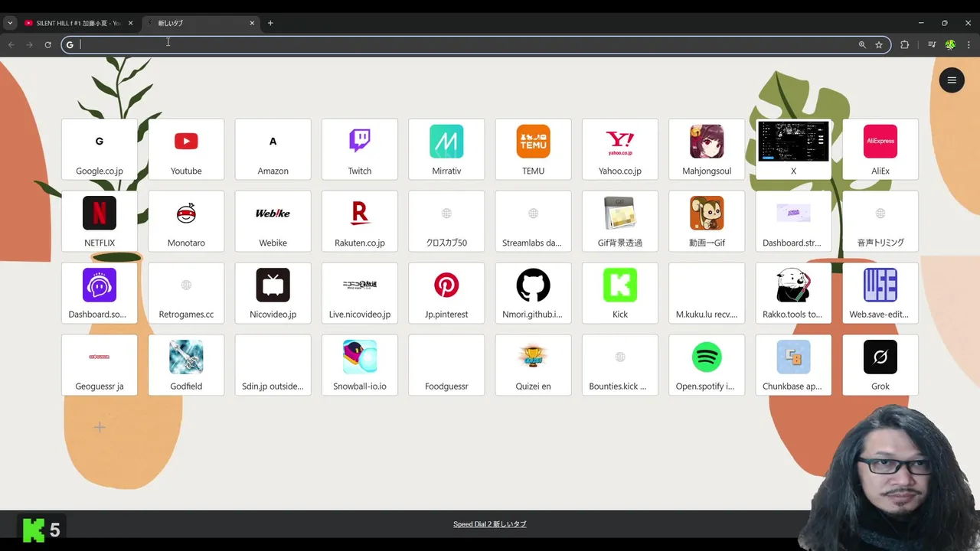Open the Youtube speed dial tile
980x551 pixels.
(x=186, y=149)
